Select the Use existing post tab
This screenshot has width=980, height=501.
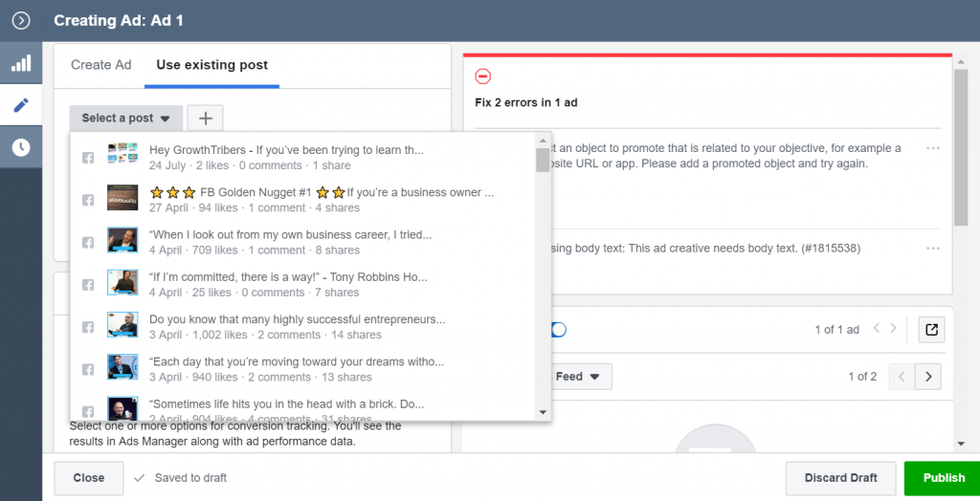point(212,65)
